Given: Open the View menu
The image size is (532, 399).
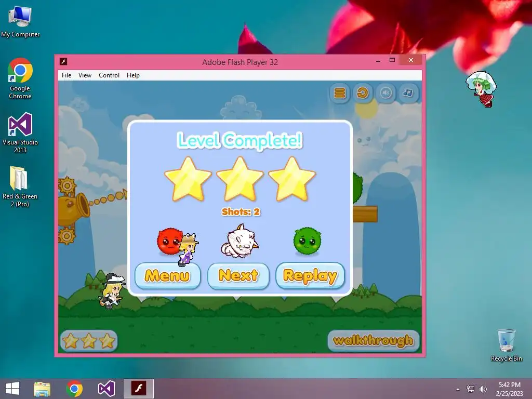Looking at the screenshot, I should pos(85,75).
